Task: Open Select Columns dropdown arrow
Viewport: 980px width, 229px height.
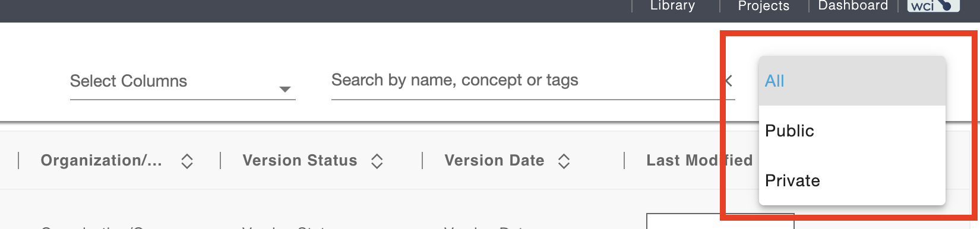Action: 285,89
